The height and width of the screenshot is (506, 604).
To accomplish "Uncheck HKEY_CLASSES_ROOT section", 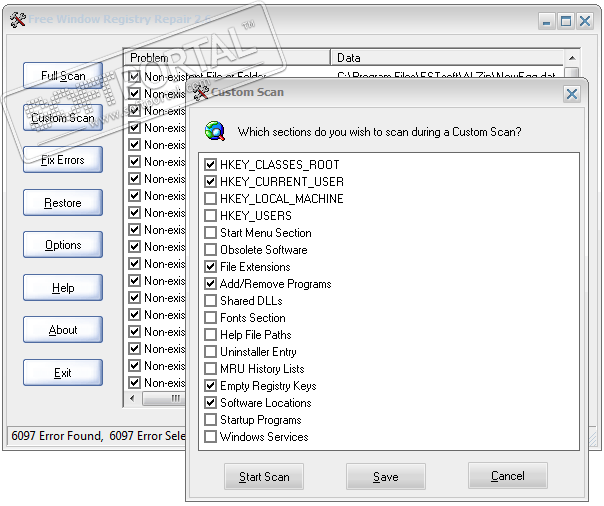I will 210,165.
